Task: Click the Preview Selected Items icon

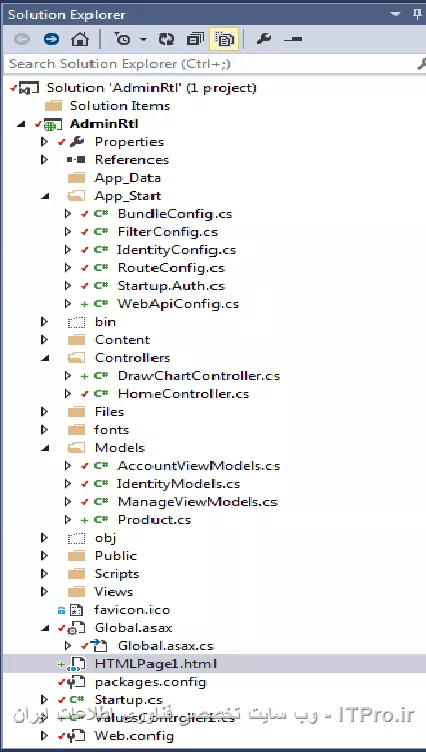Action: tap(293, 39)
